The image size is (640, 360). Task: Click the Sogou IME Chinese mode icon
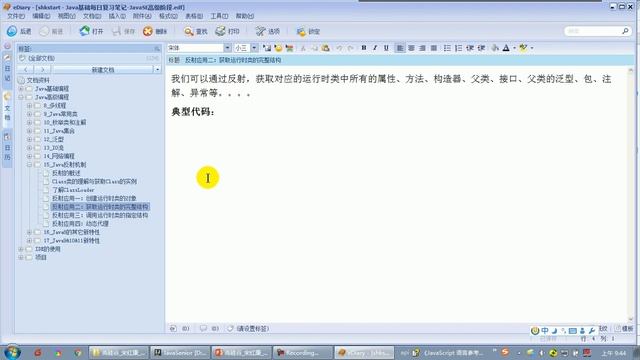[545, 330]
